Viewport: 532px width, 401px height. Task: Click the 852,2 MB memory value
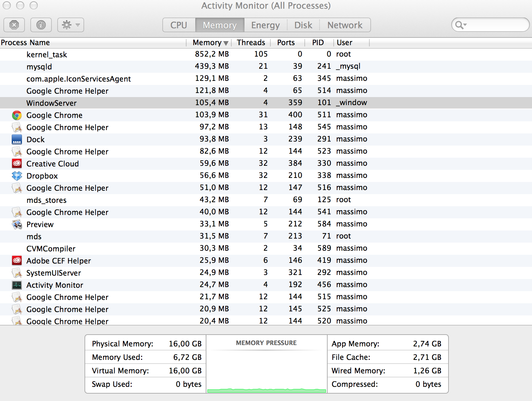(212, 54)
